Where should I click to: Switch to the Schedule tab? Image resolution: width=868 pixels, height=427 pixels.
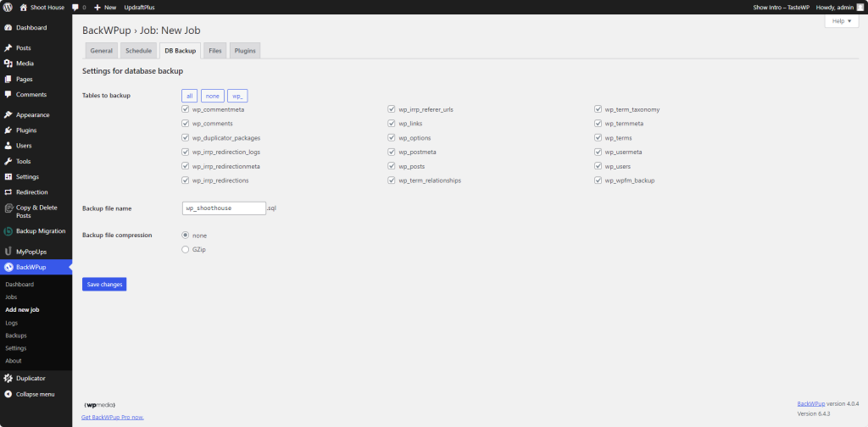tap(138, 50)
